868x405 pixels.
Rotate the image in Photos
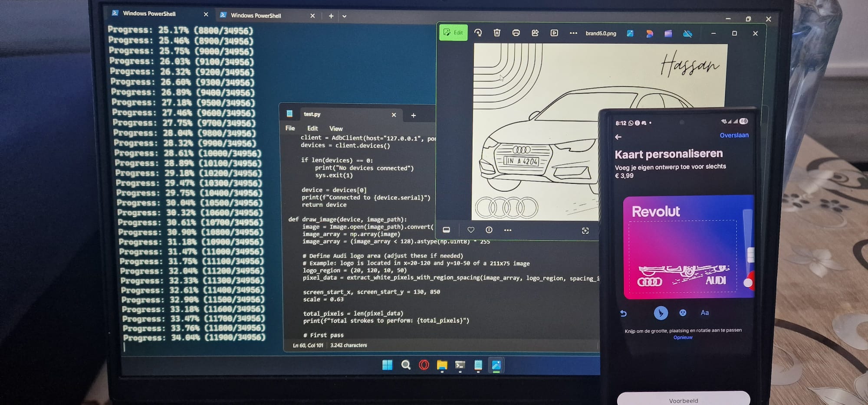pyautogui.click(x=478, y=33)
